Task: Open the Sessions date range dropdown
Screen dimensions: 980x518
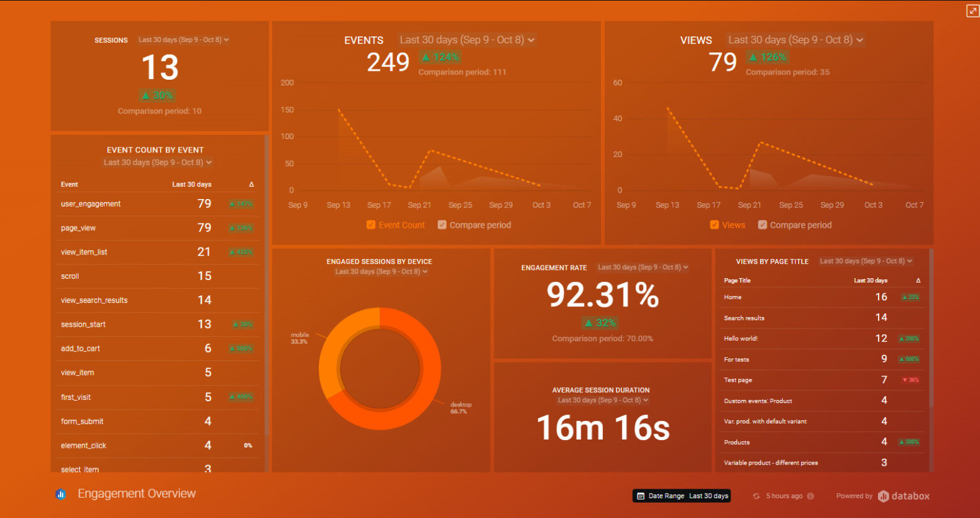Action: [x=183, y=40]
